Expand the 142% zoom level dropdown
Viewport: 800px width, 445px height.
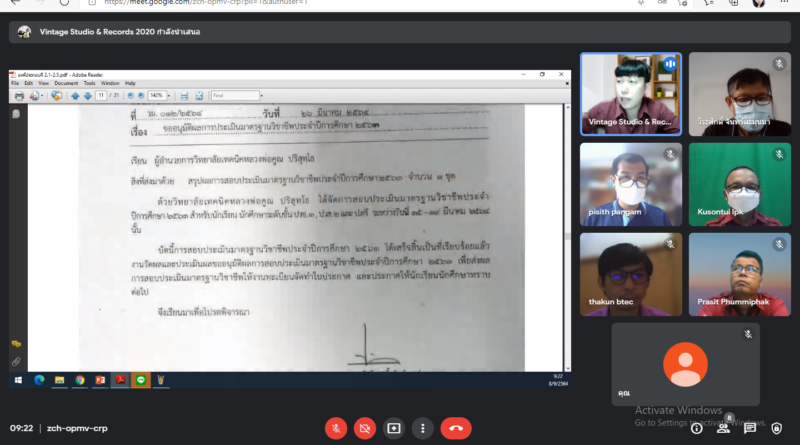[x=168, y=96]
